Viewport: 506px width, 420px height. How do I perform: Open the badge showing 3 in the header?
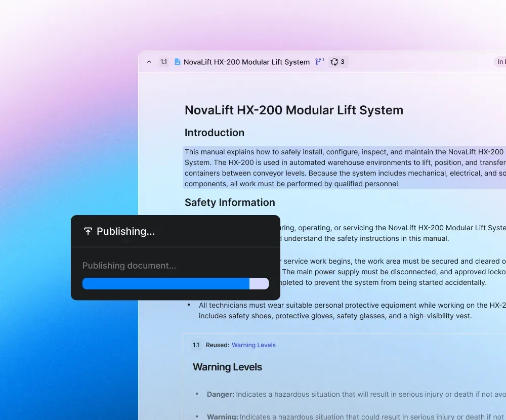(x=338, y=62)
